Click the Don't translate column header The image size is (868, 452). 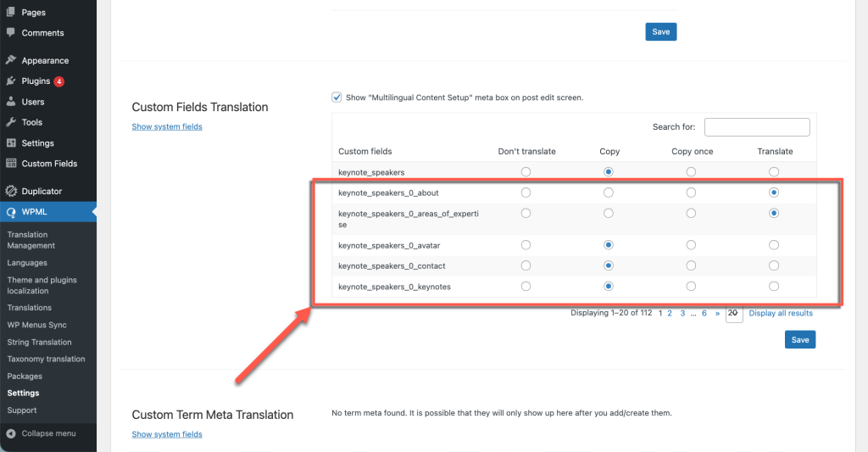[x=526, y=151]
